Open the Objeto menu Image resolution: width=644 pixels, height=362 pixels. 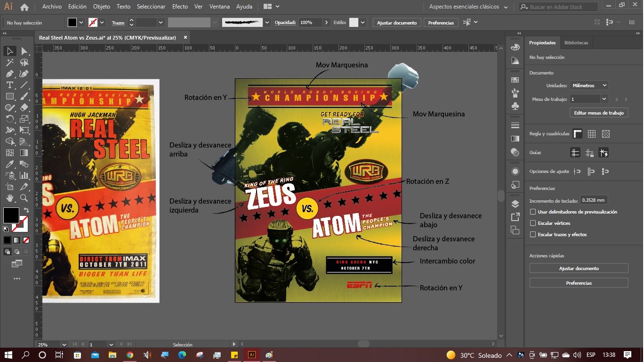[x=102, y=7]
